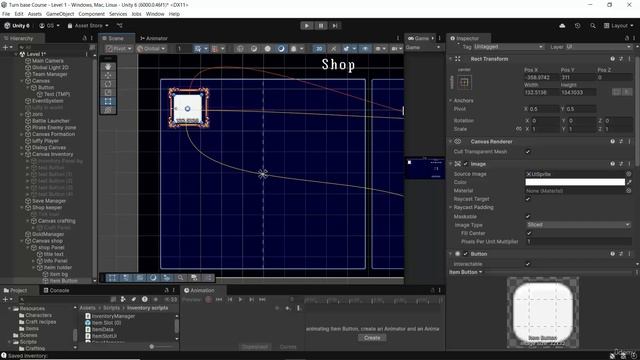Click the Create button in Animation panel
This screenshot has width=640, height=360.
(x=372, y=338)
